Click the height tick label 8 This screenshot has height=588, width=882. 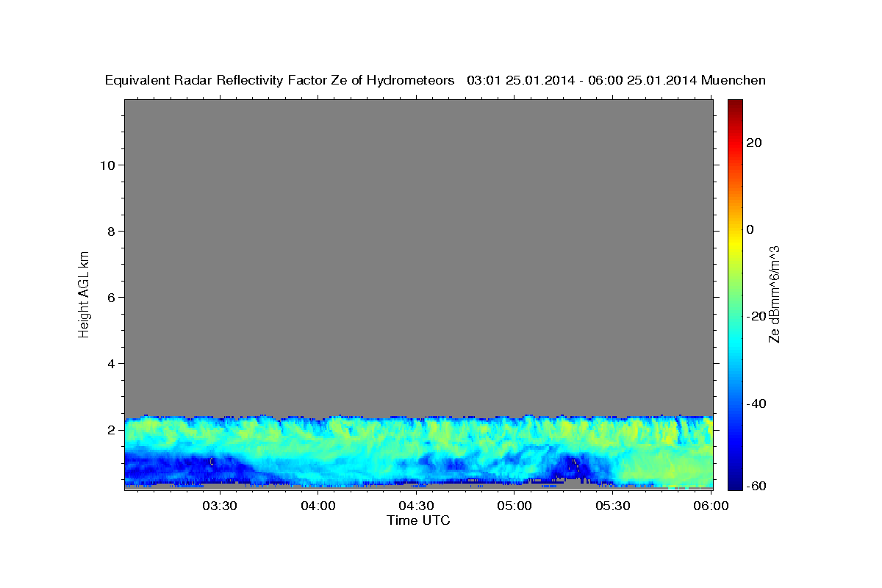tap(110, 231)
